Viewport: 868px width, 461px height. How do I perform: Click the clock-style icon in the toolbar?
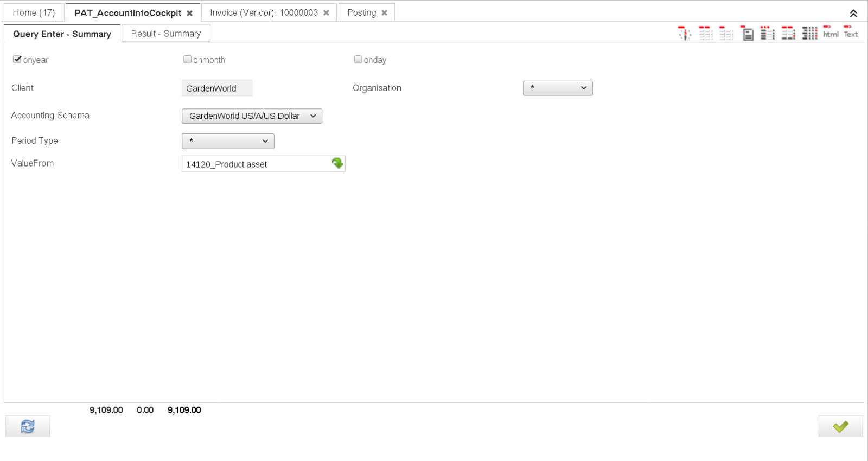pos(685,33)
